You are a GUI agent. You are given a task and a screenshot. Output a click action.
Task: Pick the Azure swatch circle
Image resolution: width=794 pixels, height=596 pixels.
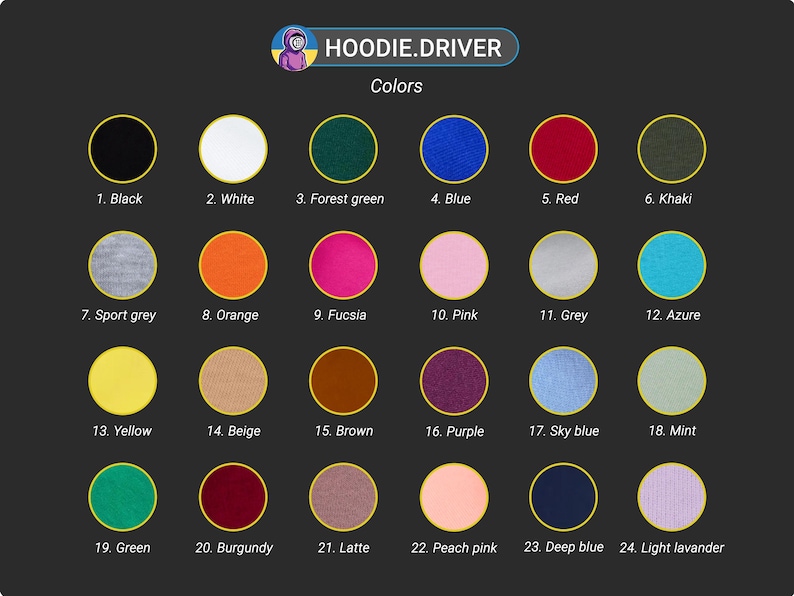(672, 265)
